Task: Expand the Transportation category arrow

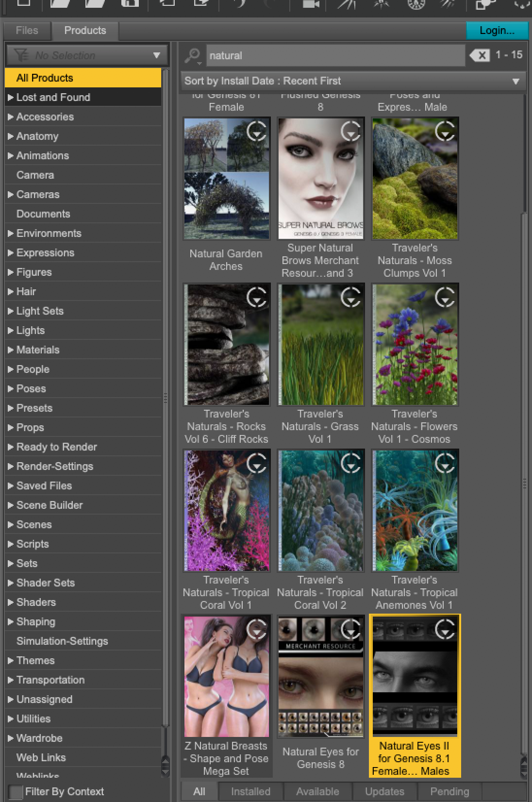Action: 11,680
